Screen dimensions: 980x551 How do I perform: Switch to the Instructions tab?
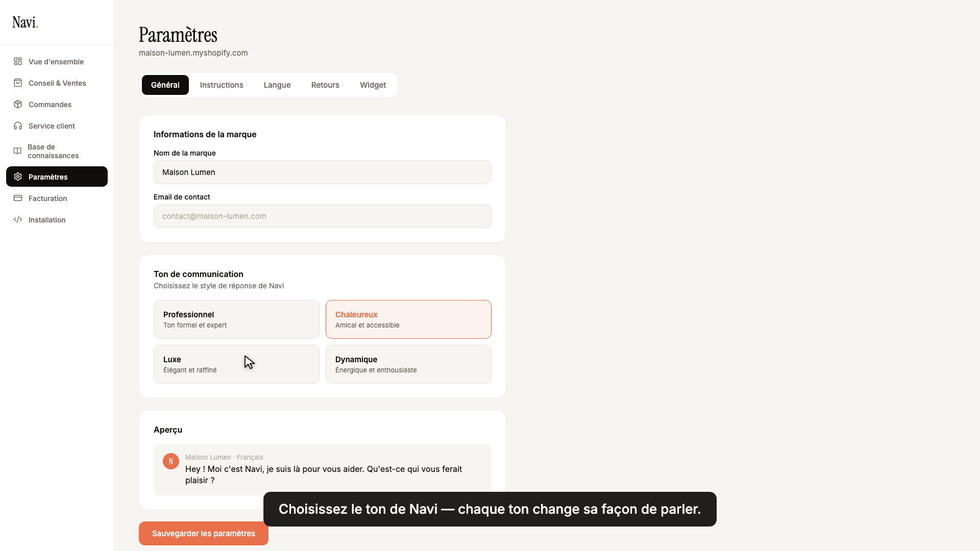[x=222, y=85]
